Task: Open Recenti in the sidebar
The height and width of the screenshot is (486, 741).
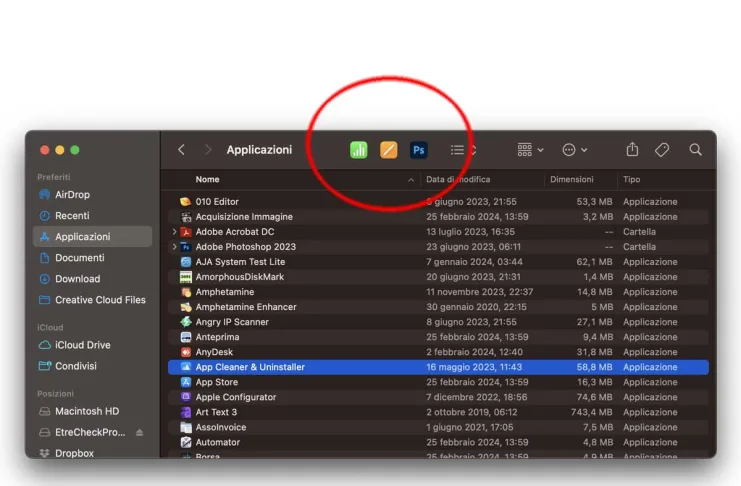Action: click(93, 216)
